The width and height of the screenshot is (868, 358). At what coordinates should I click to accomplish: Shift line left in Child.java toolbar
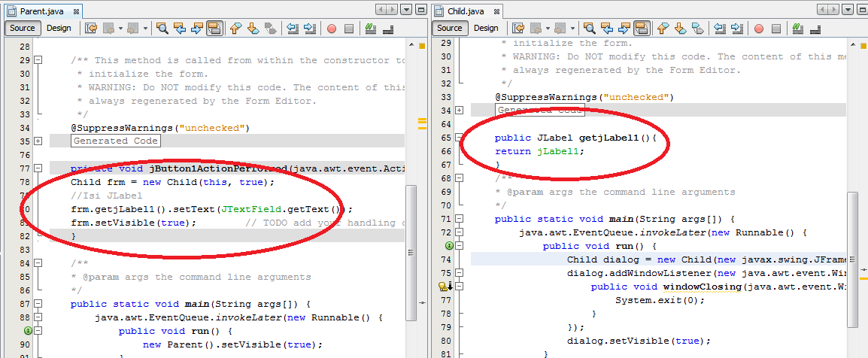tap(720, 29)
